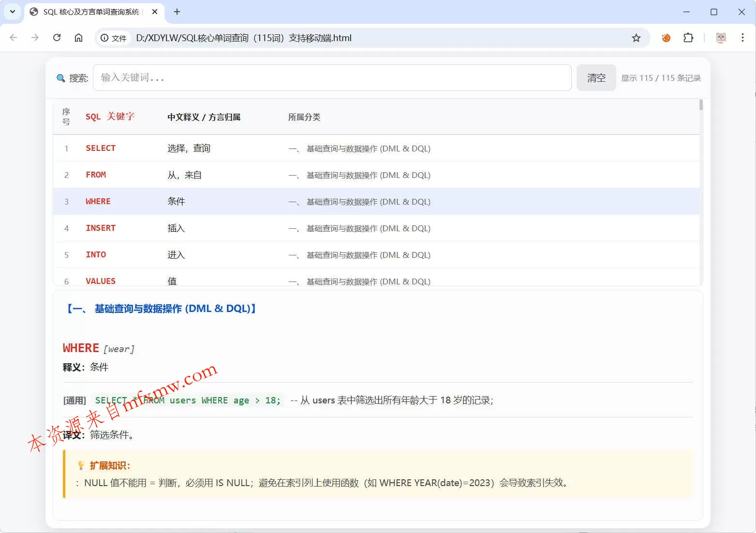Click the 插入 meaning cell
Image resolution: width=756 pixels, height=533 pixels.
176,228
